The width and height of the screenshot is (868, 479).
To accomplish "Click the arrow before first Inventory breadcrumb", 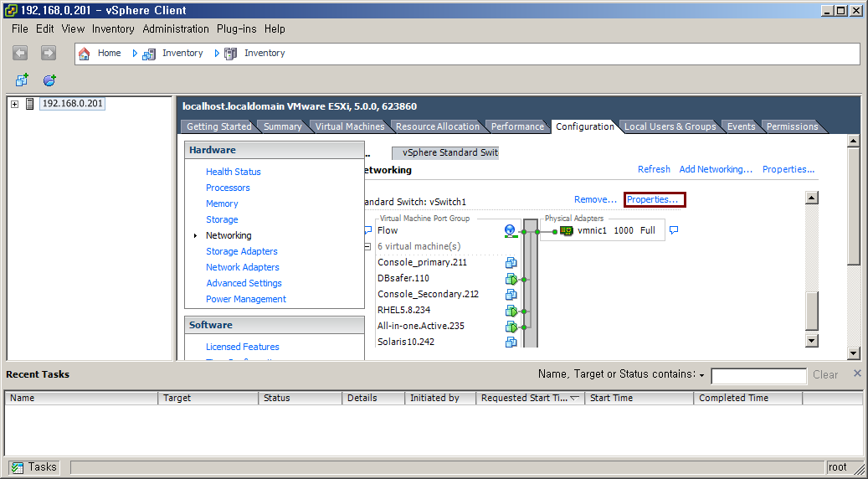I will point(135,53).
